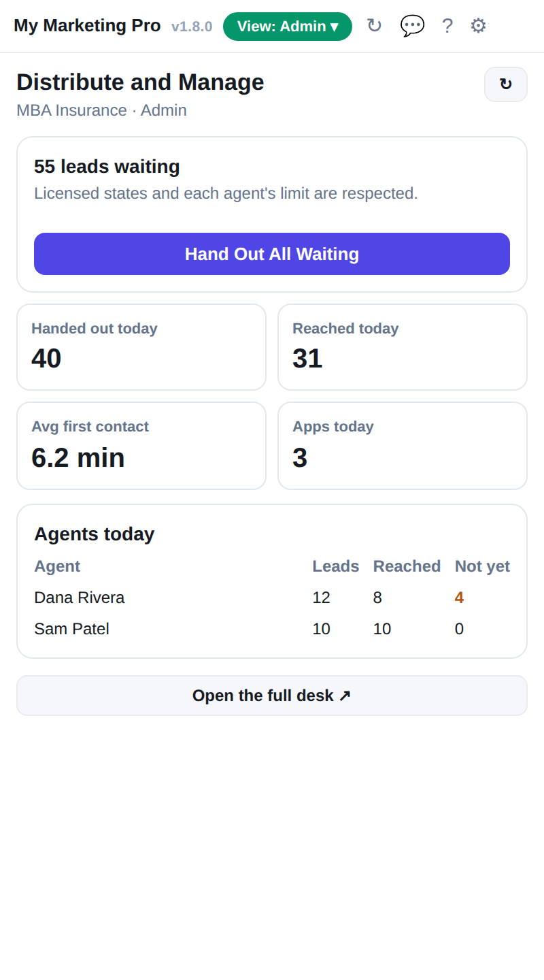Click the v1.8.0 version label
Screen dimensions: 544x980
tap(192, 27)
